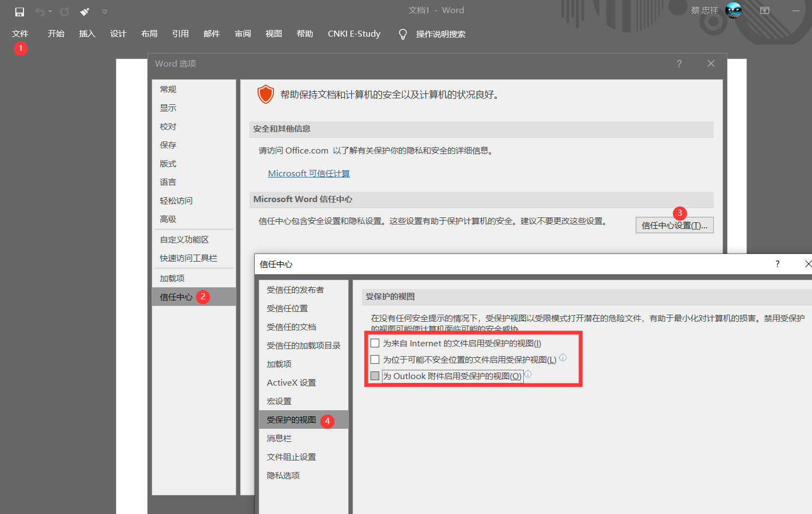The width and height of the screenshot is (812, 514).
Task: Select 语言 in Word options list
Action: coord(194,182)
